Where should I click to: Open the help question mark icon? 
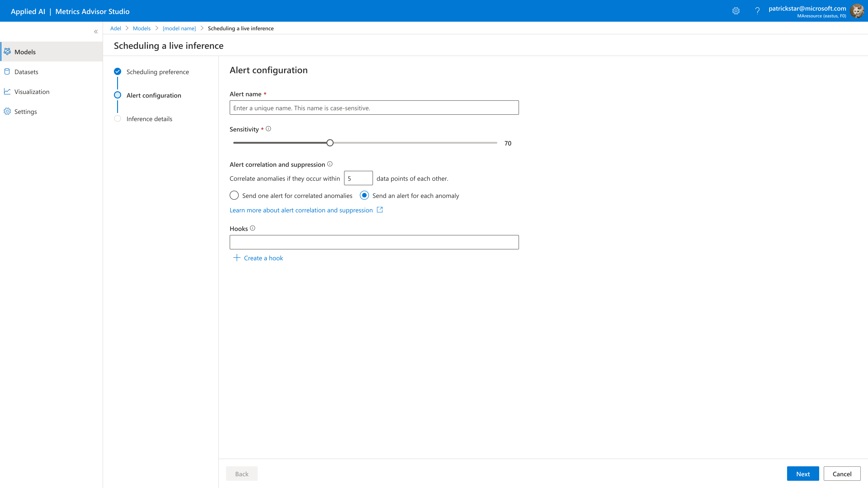pyautogui.click(x=757, y=11)
